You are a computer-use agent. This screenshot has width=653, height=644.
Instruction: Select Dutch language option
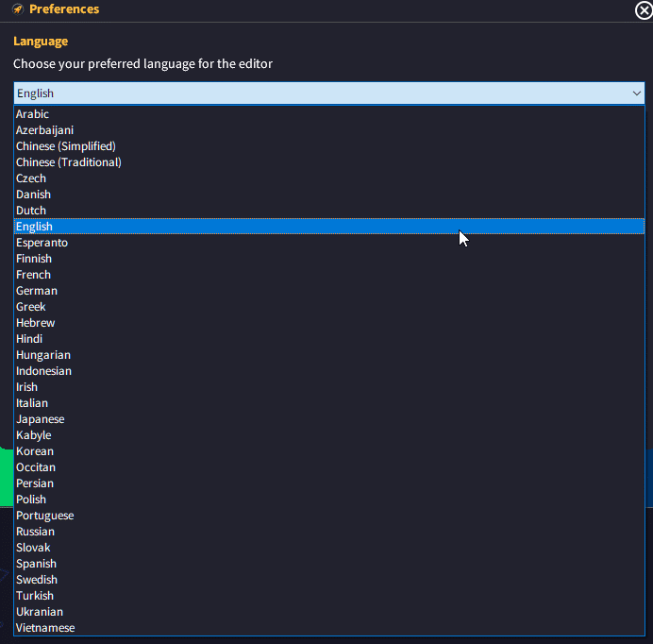(329, 210)
